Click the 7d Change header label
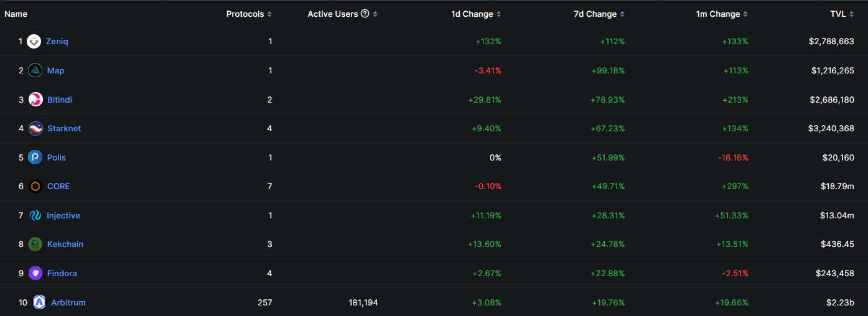The image size is (868, 316). (x=595, y=14)
